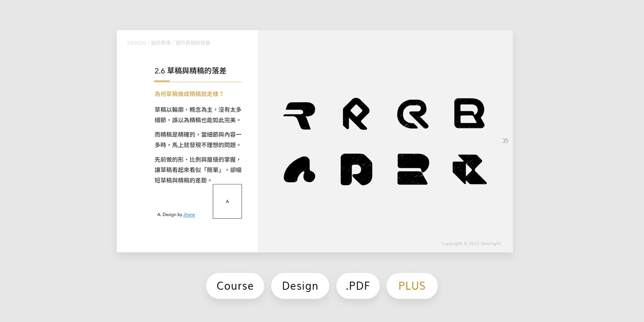Select the blocky square R logo
644x322 pixels.
tap(356, 169)
